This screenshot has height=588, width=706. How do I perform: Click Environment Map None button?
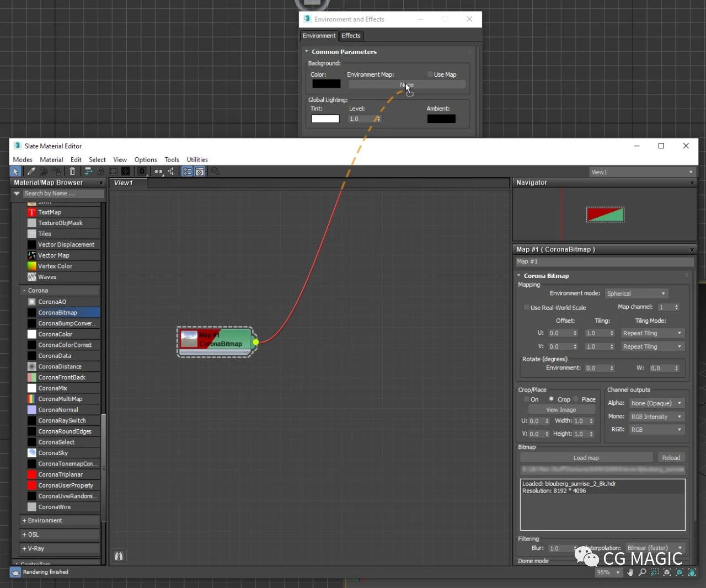coord(407,85)
